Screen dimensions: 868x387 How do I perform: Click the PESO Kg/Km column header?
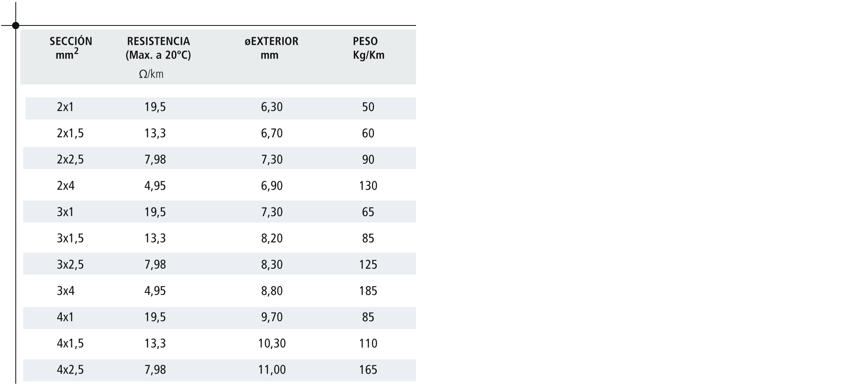coord(368,48)
